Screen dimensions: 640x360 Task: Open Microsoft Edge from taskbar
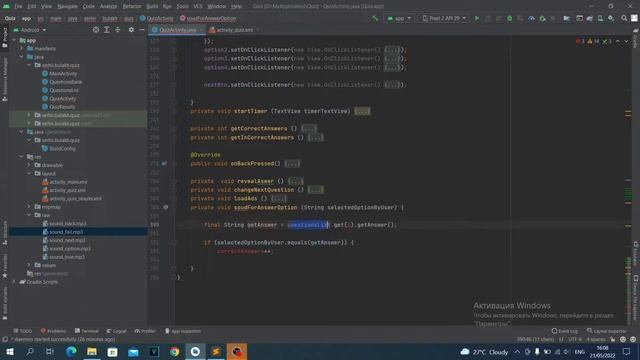click(71, 352)
